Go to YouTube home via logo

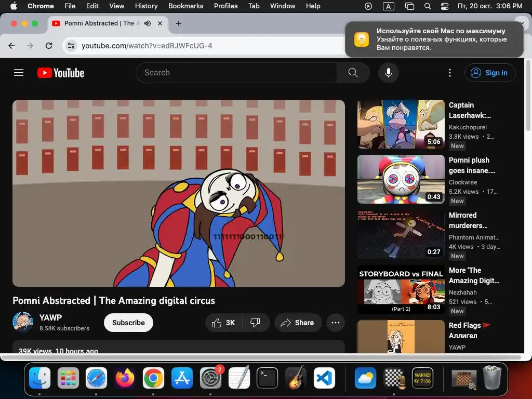pyautogui.click(x=61, y=73)
